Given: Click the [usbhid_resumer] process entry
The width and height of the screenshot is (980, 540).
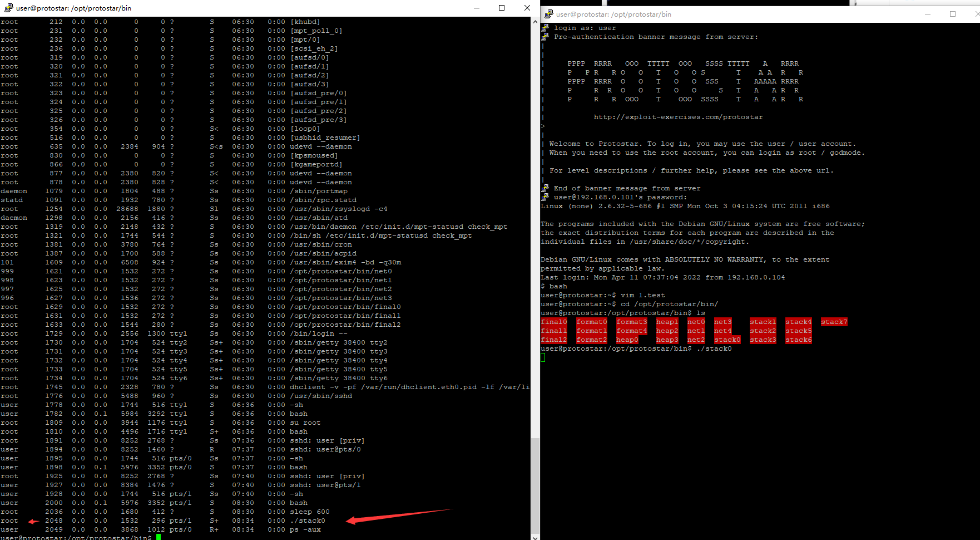Looking at the screenshot, I should (x=325, y=138).
